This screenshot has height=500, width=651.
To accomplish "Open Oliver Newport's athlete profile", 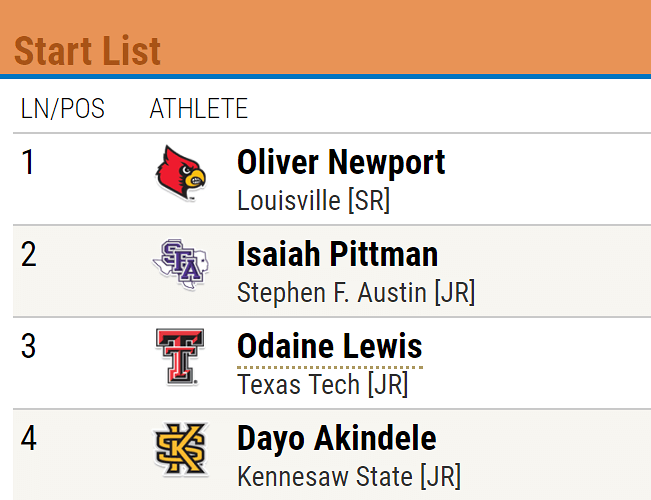I will (x=341, y=162).
